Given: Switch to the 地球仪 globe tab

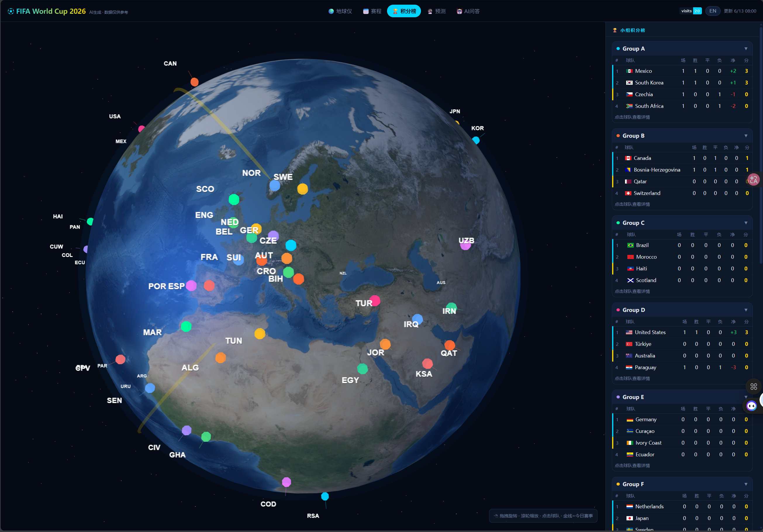Looking at the screenshot, I should 340,11.
